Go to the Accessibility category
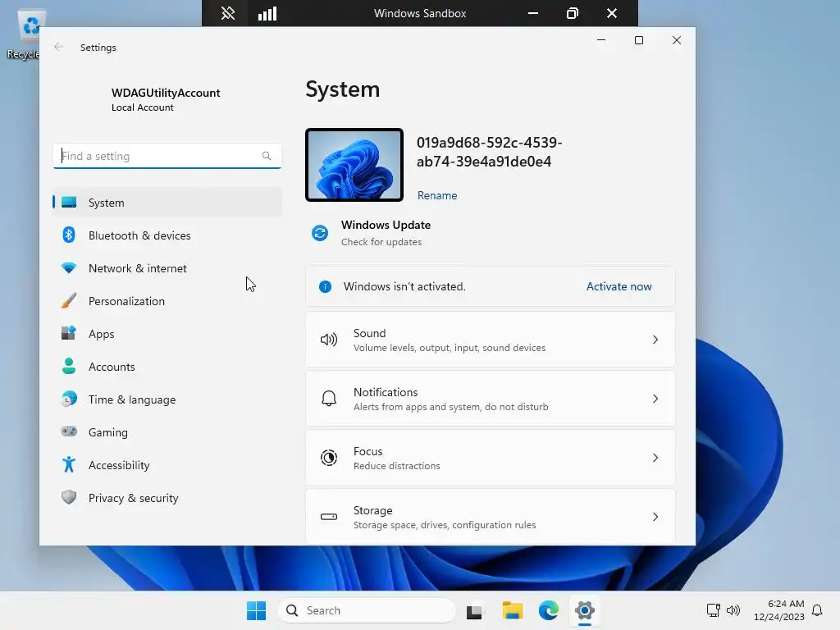 167,464
